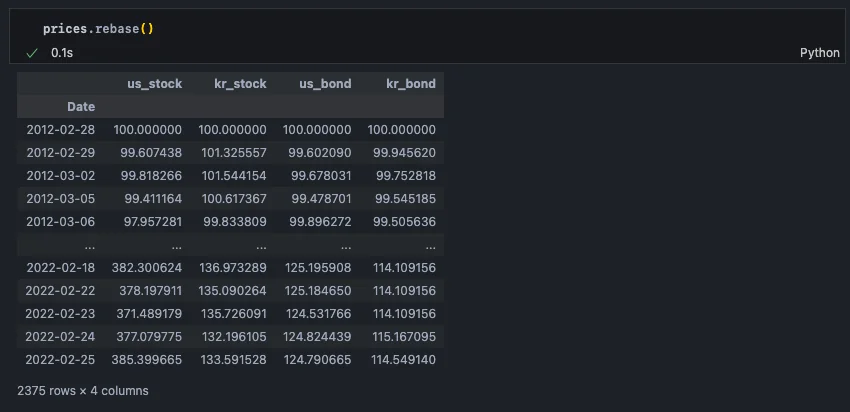Select the kr_stock value 101.544154

point(232,176)
